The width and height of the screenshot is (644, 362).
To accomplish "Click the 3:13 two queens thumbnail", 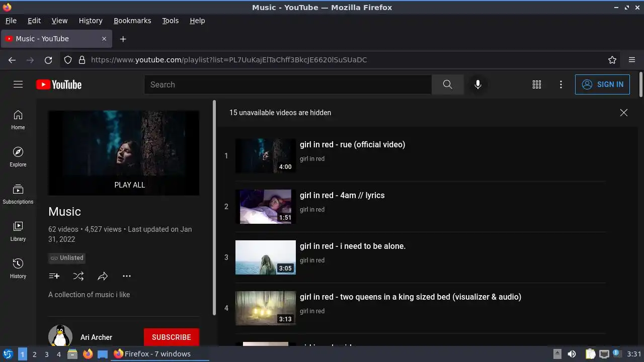I will [x=266, y=308].
